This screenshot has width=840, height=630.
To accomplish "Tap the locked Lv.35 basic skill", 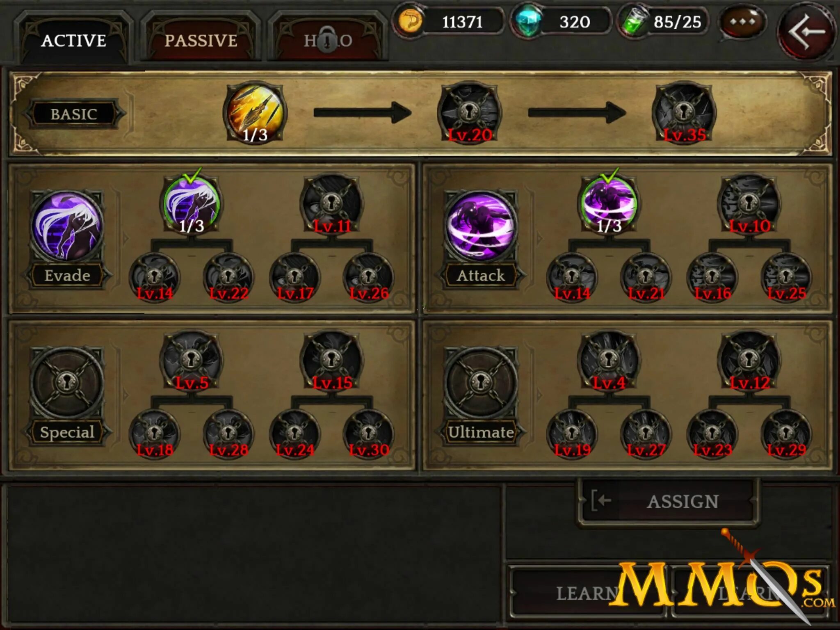I will (x=684, y=112).
